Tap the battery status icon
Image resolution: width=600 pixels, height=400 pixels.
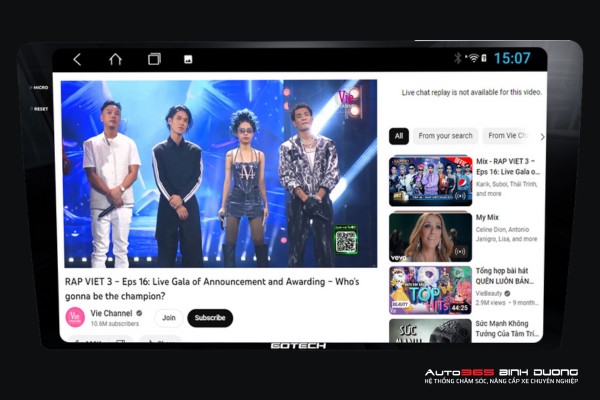coord(484,58)
